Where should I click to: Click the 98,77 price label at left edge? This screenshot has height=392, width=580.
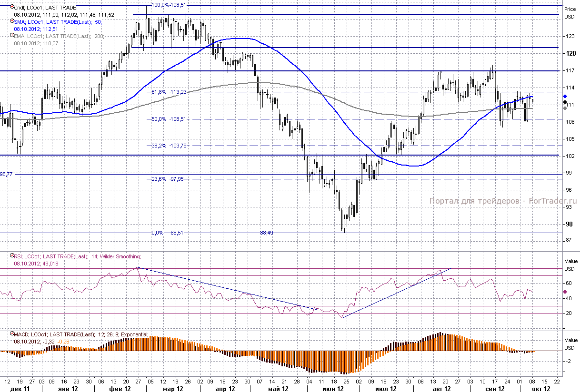(6, 174)
